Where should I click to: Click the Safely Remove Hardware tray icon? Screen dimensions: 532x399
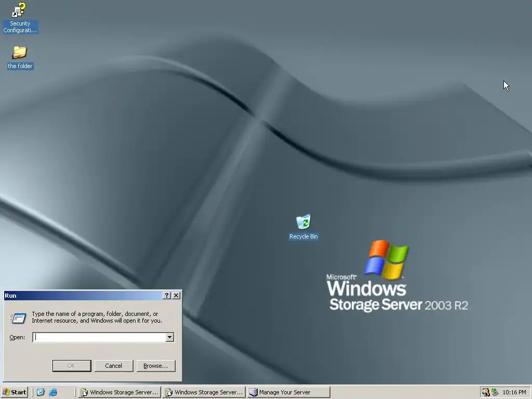tap(495, 392)
